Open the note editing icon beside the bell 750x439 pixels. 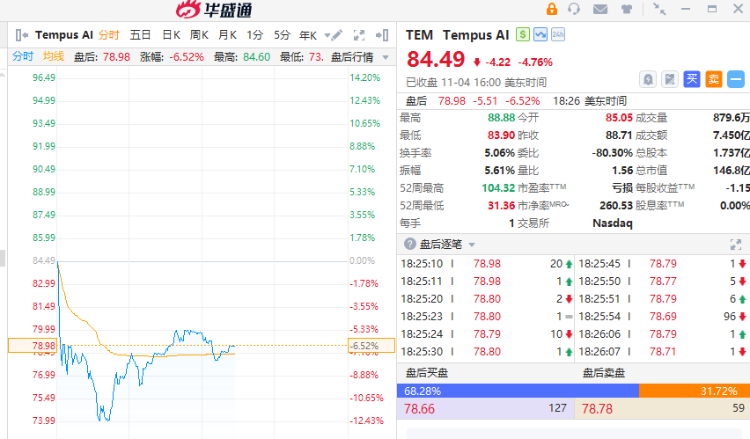[x=670, y=79]
